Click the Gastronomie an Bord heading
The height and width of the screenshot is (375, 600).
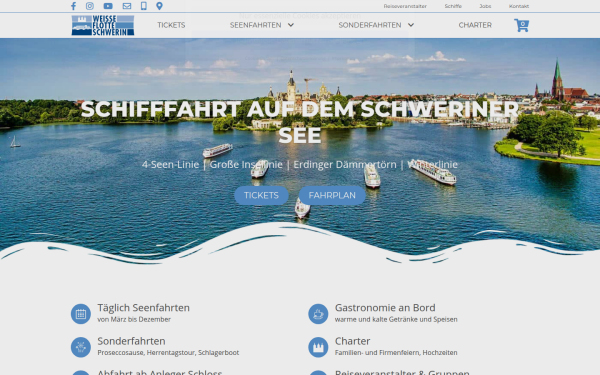coord(385,308)
